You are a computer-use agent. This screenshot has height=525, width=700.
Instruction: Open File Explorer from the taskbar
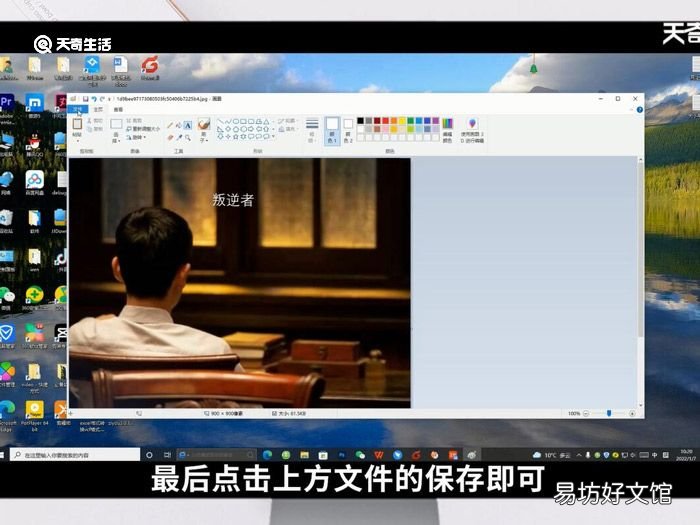pyautogui.click(x=304, y=455)
